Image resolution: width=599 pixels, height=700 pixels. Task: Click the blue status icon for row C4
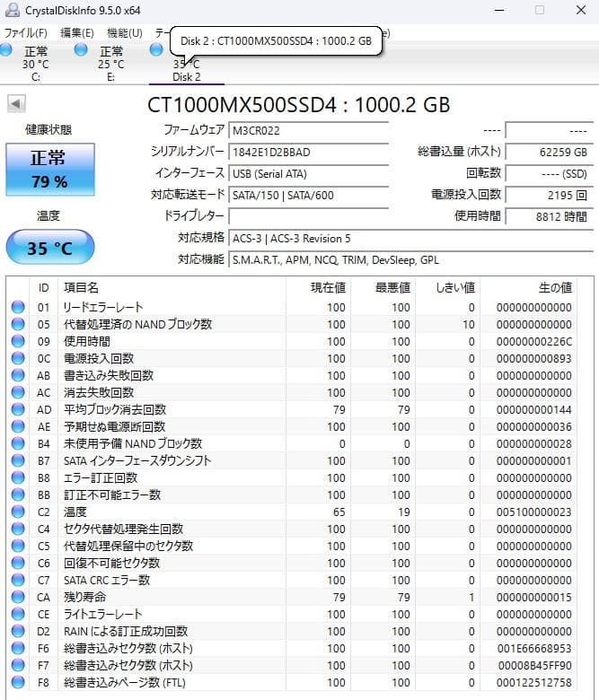[18, 529]
